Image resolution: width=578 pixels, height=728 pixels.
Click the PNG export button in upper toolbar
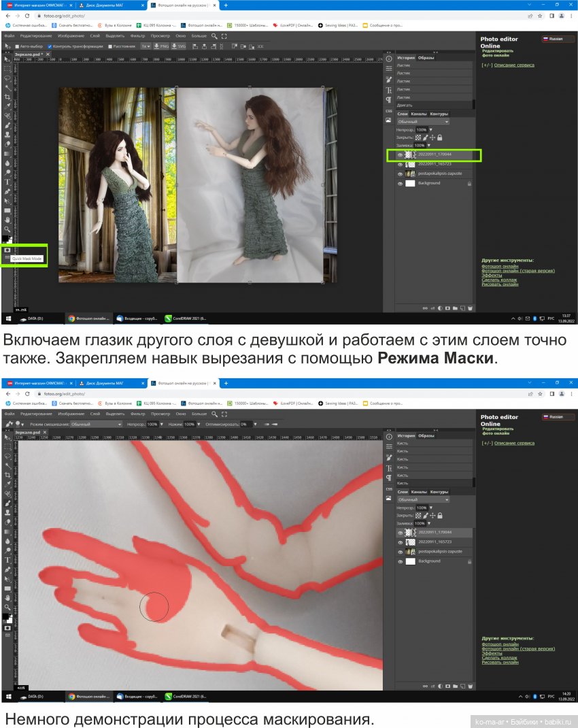[x=161, y=46]
